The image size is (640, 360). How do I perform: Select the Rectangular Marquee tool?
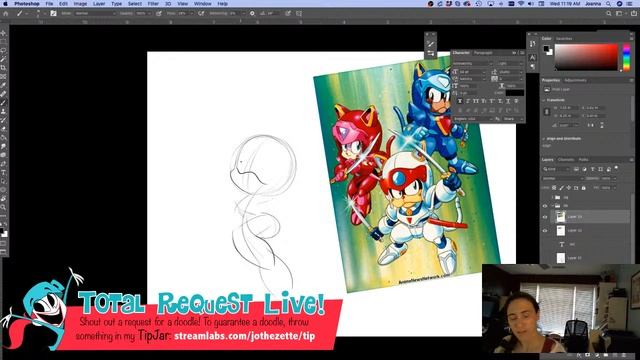(x=3, y=42)
